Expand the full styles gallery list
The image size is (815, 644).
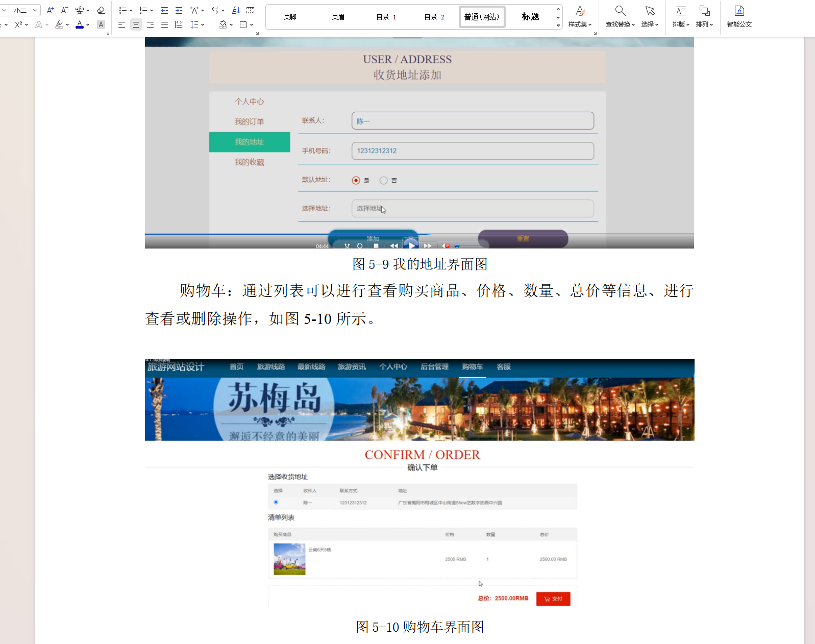point(558,25)
